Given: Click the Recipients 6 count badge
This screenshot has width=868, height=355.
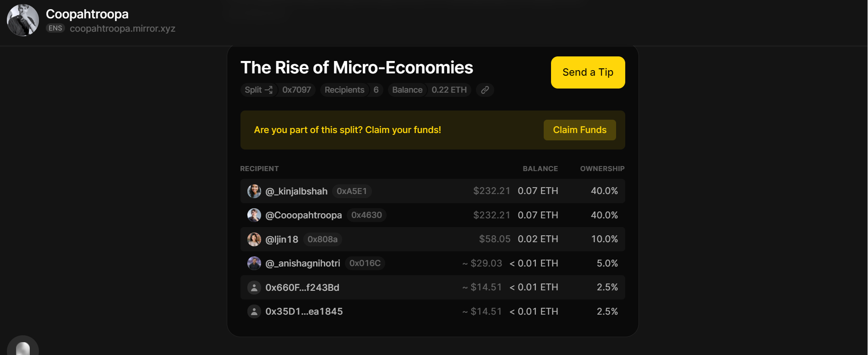Looking at the screenshot, I should pos(351,90).
